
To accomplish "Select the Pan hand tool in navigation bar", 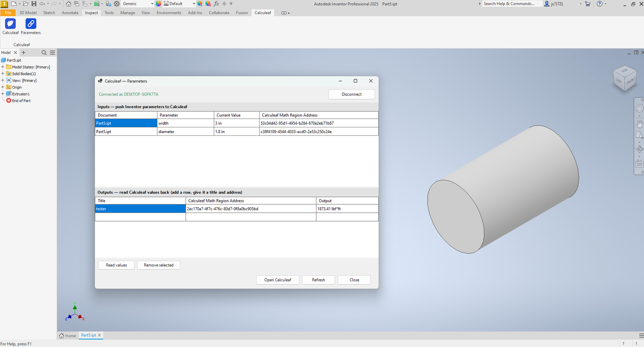I will (639, 124).
